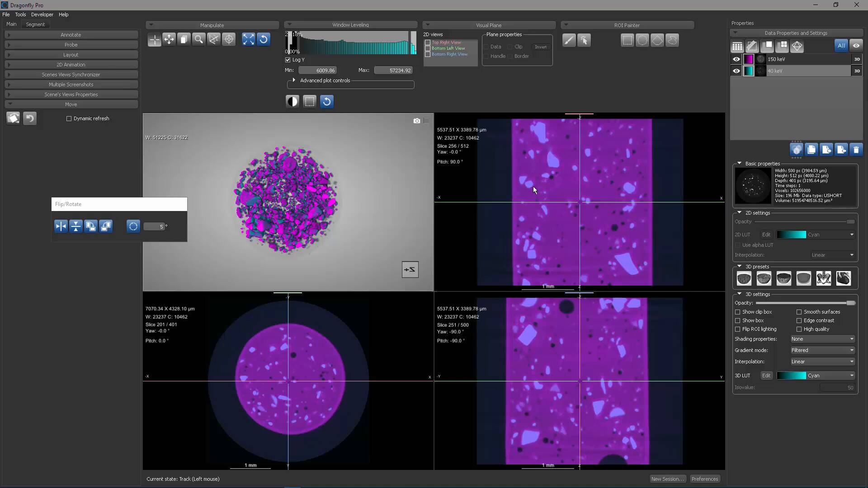Click the flip vertical icon in Flip/Rotate
This screenshot has width=868, height=488.
(x=76, y=226)
